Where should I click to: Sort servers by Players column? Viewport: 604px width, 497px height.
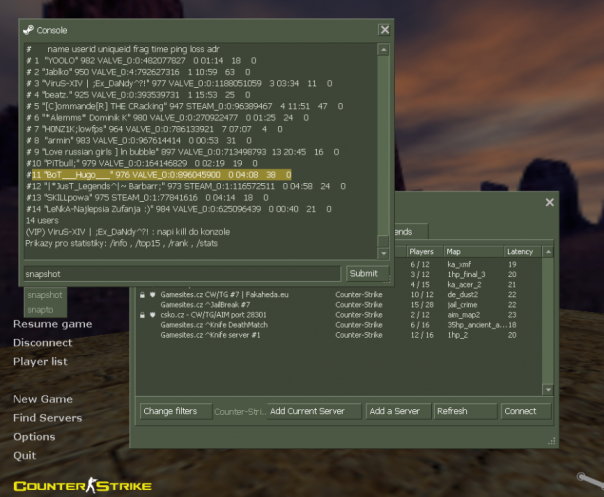424,252
